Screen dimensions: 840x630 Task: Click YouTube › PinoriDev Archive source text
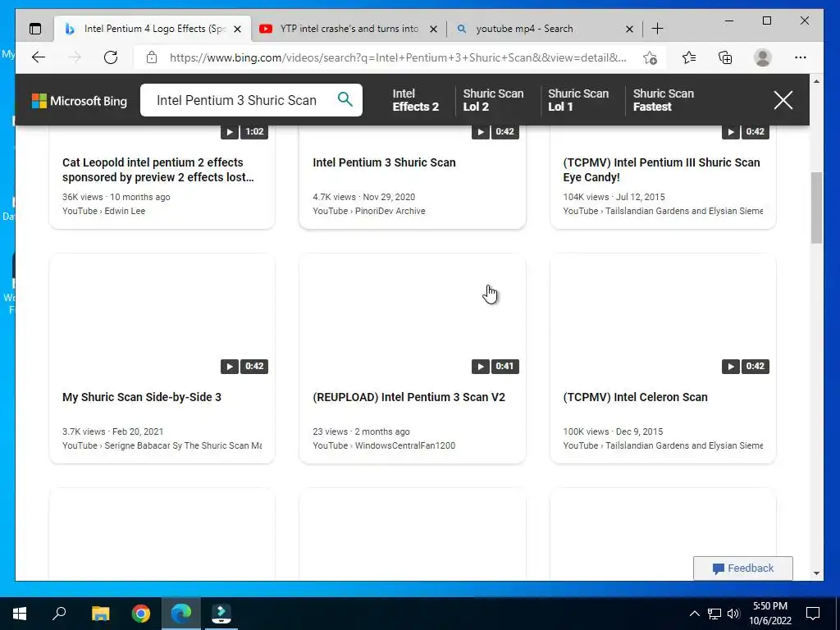[368, 211]
